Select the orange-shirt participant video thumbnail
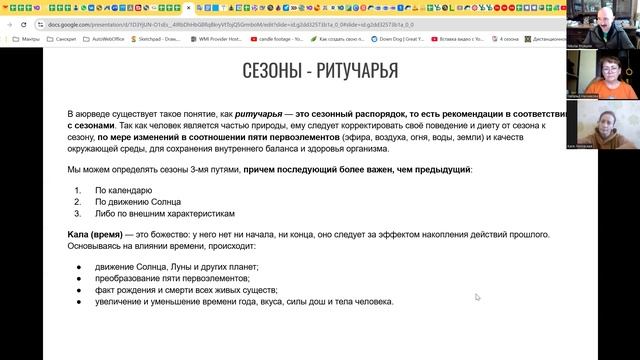This screenshot has width=640, height=360. 603,74
